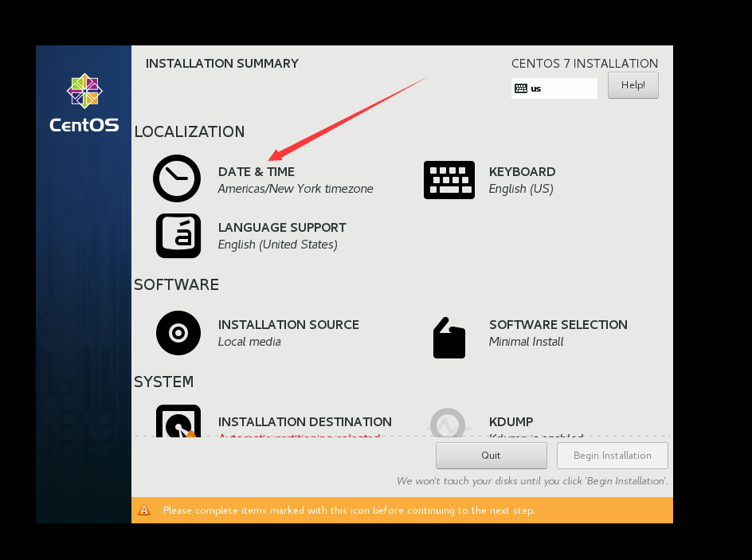This screenshot has width=752, height=560.
Task: Click the SYSTEM section heading
Action: 164,382
